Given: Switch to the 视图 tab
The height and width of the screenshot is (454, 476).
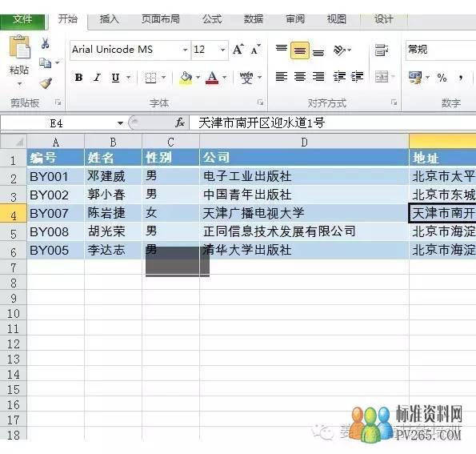Looking at the screenshot, I should (336, 19).
